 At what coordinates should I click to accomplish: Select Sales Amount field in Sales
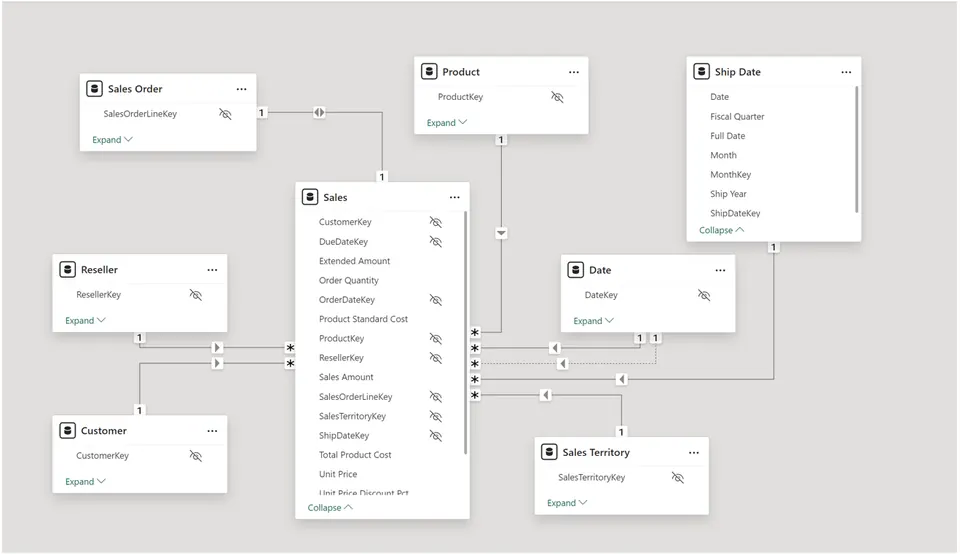coord(346,377)
